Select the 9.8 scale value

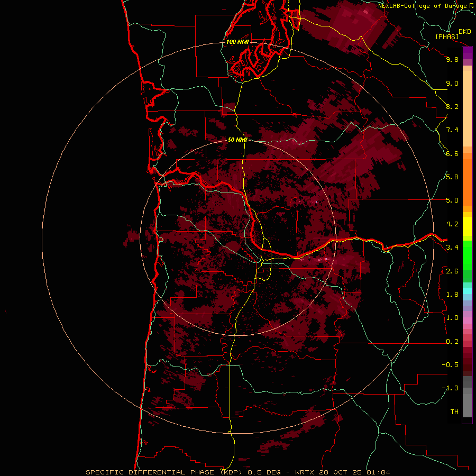tap(452, 59)
